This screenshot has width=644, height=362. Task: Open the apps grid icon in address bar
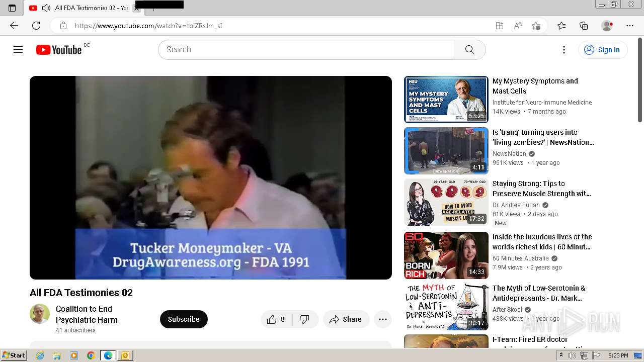tap(500, 26)
